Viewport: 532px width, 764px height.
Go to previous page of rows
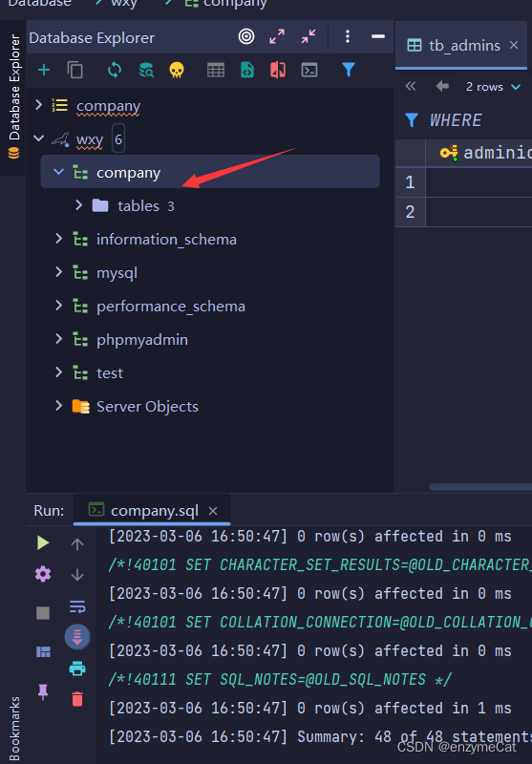(442, 86)
